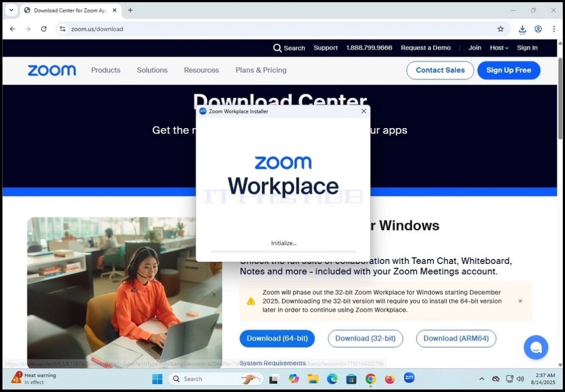The height and width of the screenshot is (392, 565).
Task: Click Download (64-bit) button
Action: tap(277, 338)
